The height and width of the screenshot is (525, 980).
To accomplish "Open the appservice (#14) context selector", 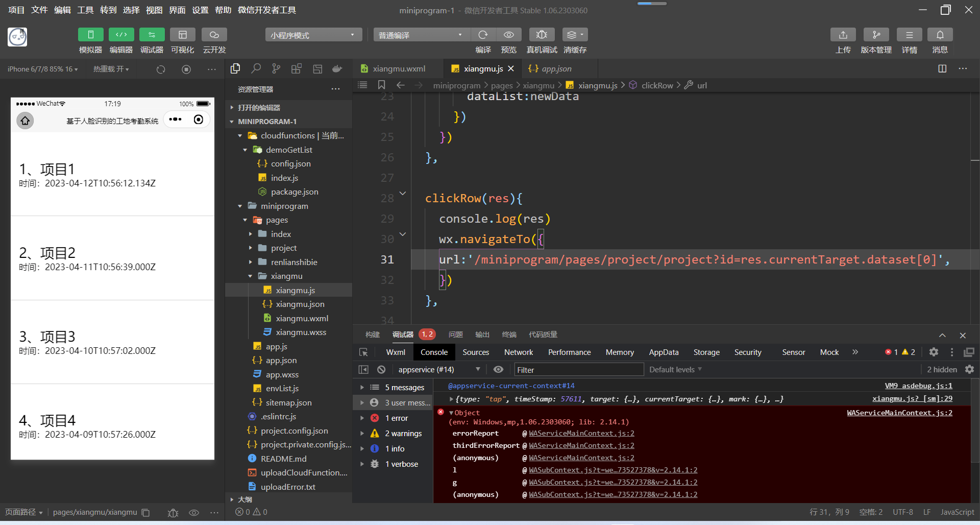I will pos(439,369).
